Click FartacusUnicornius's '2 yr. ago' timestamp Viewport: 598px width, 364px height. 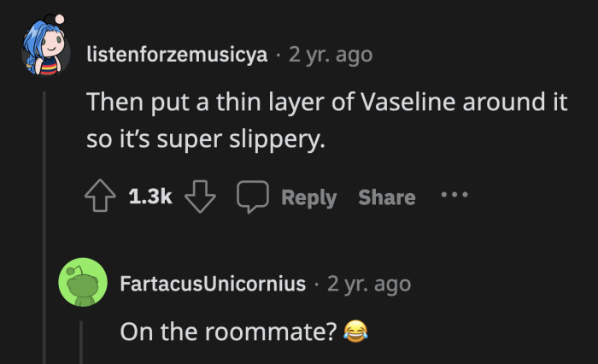tap(367, 284)
